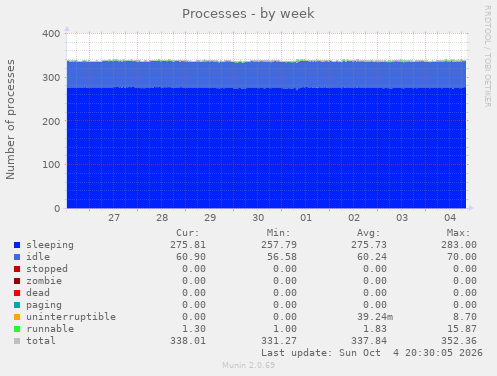Click the 'uninterruptible' legend label
Viewport: 497px width, 376px height.
tap(71, 317)
